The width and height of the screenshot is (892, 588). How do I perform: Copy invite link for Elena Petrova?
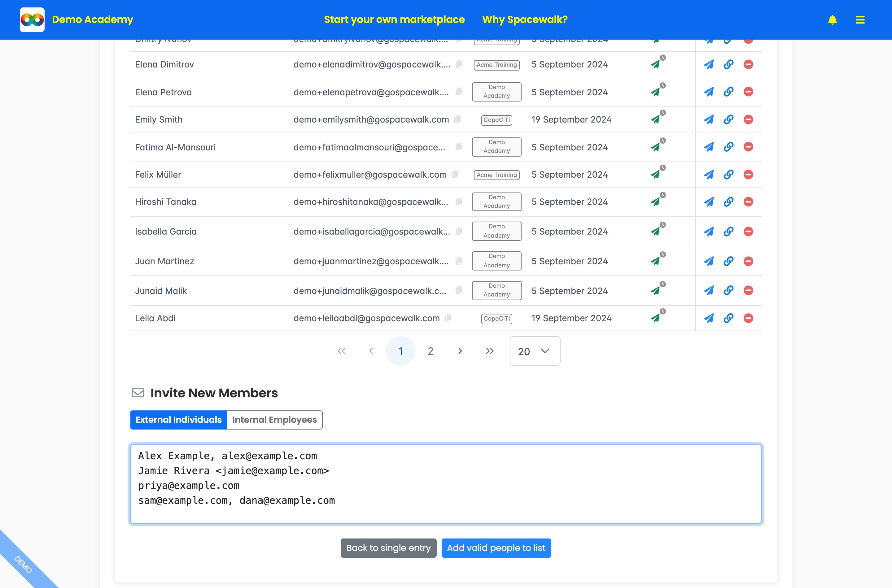[728, 92]
